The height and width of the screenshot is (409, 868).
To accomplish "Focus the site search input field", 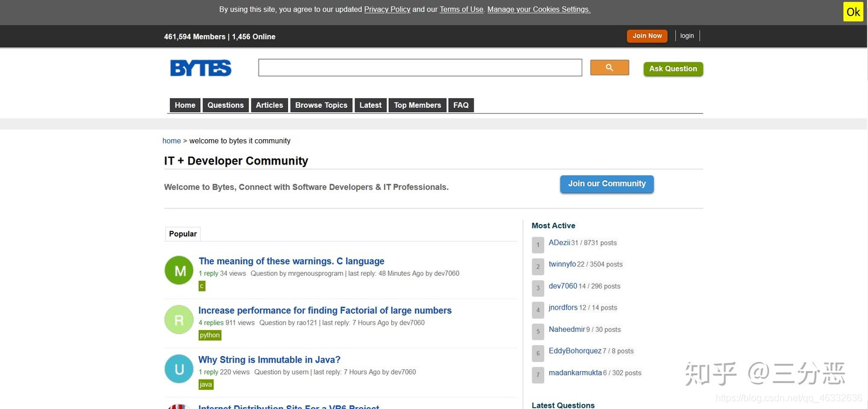I will [420, 67].
